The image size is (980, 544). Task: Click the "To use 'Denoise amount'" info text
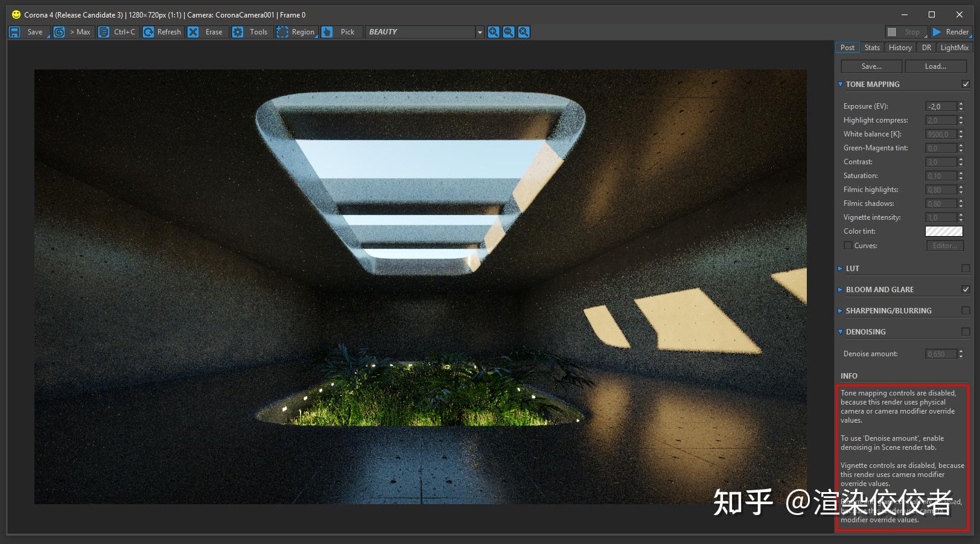coord(892,443)
